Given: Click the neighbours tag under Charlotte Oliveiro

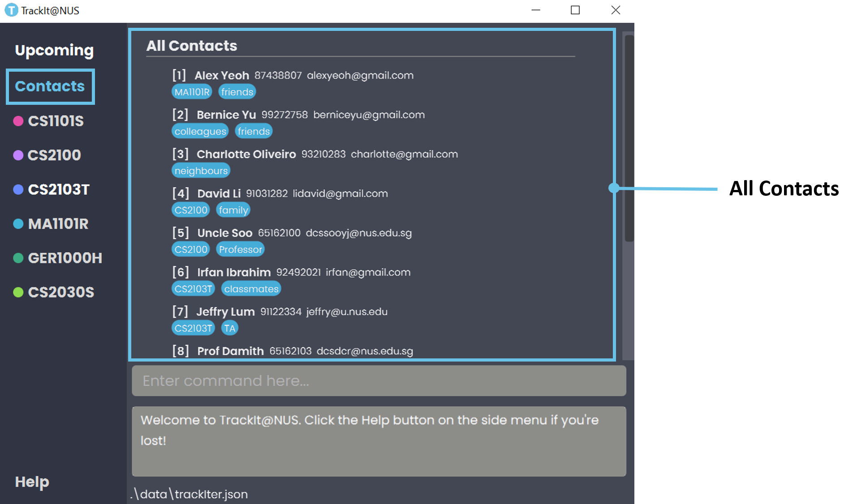Looking at the screenshot, I should click(x=201, y=171).
